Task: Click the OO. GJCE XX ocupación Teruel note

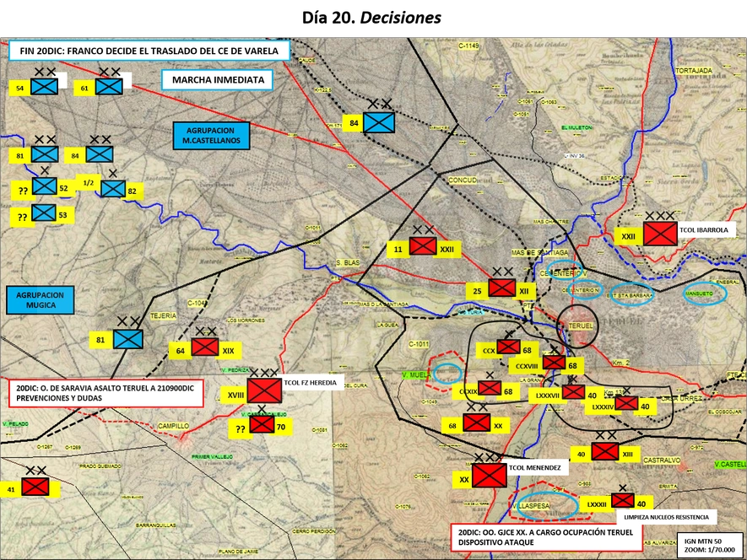Action: (546, 537)
